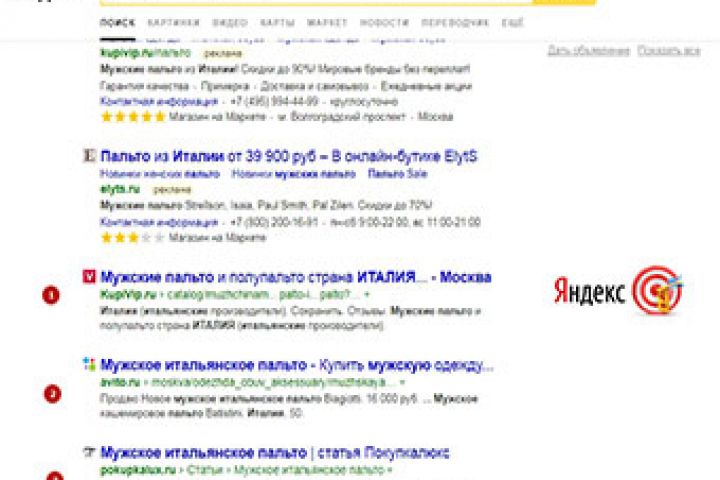
Task: Click the ElytS ad favicon
Action: pyautogui.click(x=89, y=156)
